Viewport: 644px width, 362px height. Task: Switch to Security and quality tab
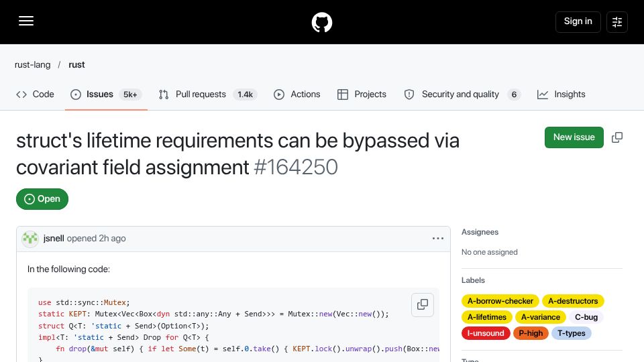click(x=462, y=95)
